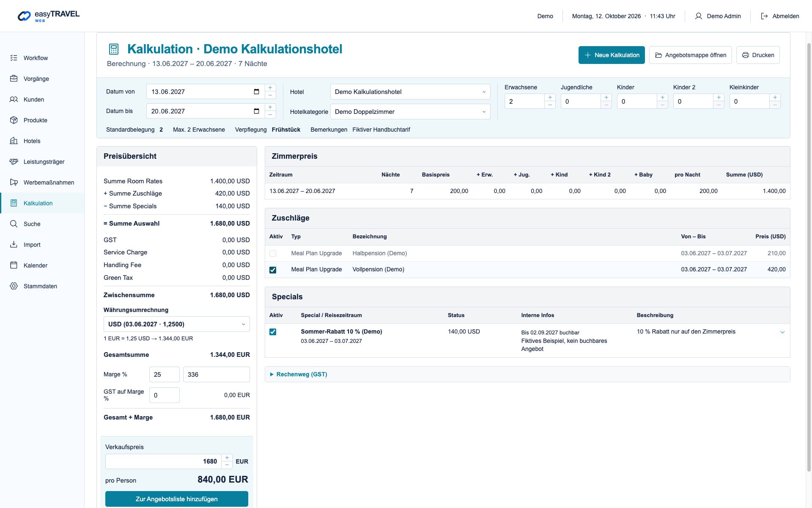Click Abmelden to log out

pos(780,16)
